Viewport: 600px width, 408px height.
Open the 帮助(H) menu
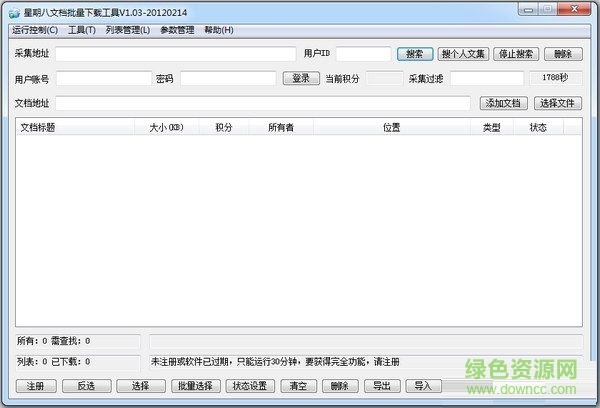tap(219, 30)
